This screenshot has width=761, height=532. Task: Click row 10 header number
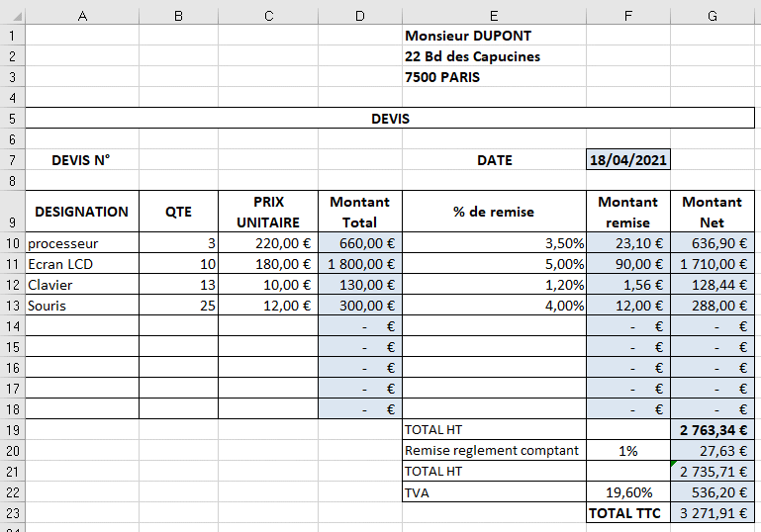point(12,243)
